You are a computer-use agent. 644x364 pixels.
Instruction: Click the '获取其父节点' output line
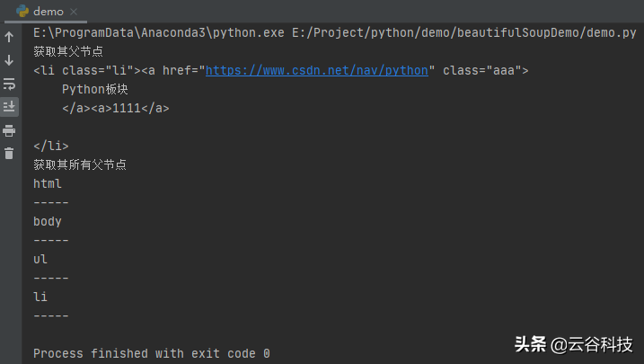pyautogui.click(x=68, y=52)
